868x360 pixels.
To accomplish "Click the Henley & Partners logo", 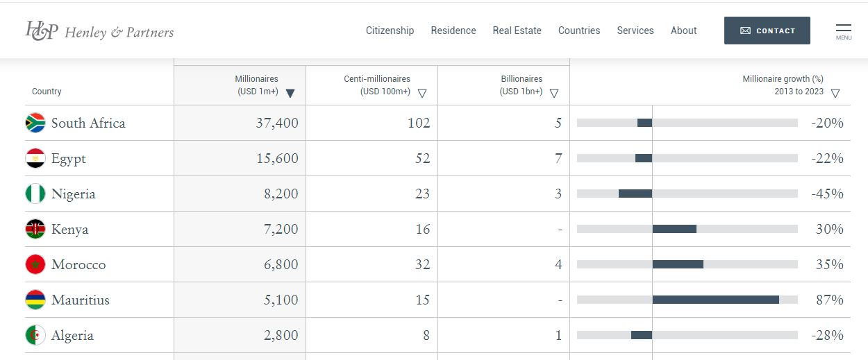I will 99,31.
